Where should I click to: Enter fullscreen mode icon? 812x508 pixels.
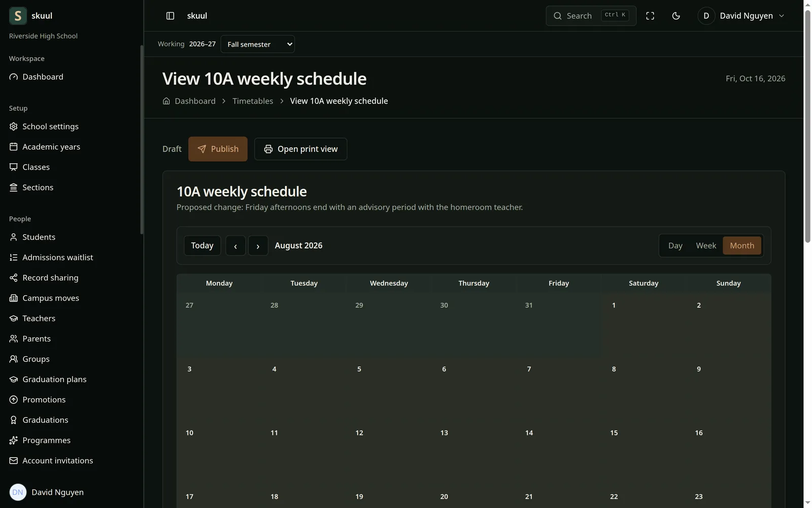pos(650,16)
